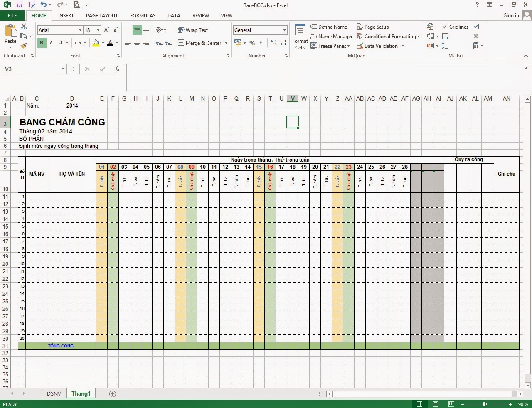Center text horizontally

tap(137, 43)
